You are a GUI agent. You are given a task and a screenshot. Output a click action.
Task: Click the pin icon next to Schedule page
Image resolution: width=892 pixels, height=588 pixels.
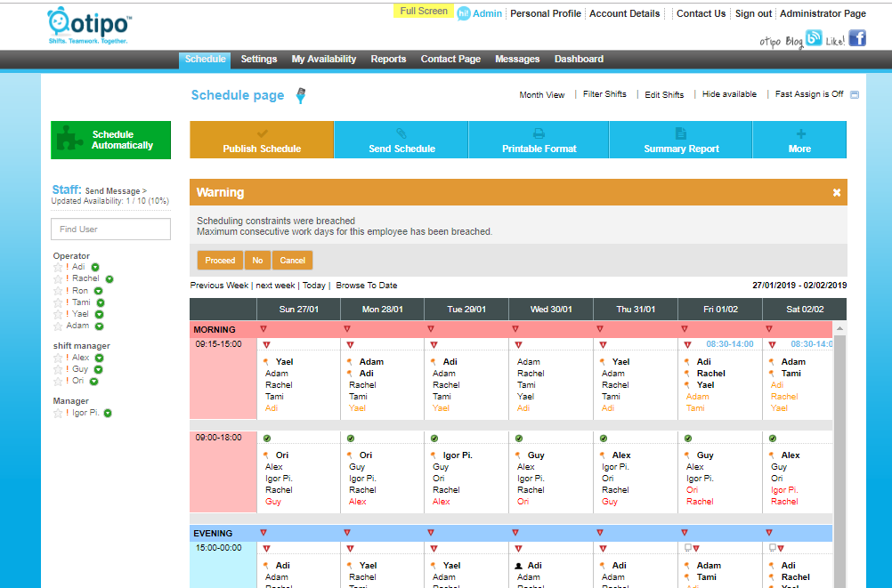coord(301,95)
